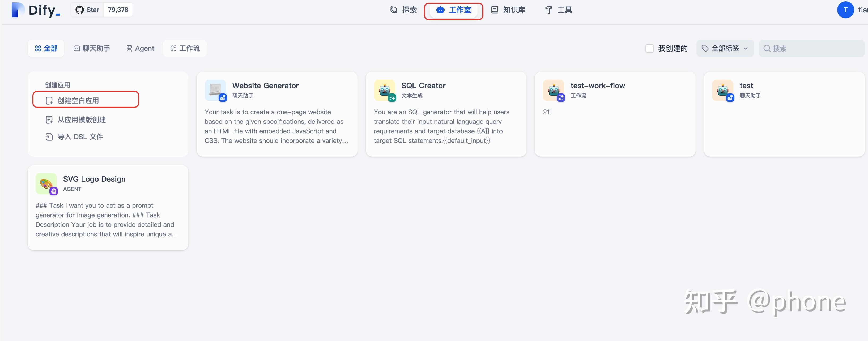Viewport: 868px width, 341px height.
Task: Click the 探索 compass icon
Action: (394, 10)
